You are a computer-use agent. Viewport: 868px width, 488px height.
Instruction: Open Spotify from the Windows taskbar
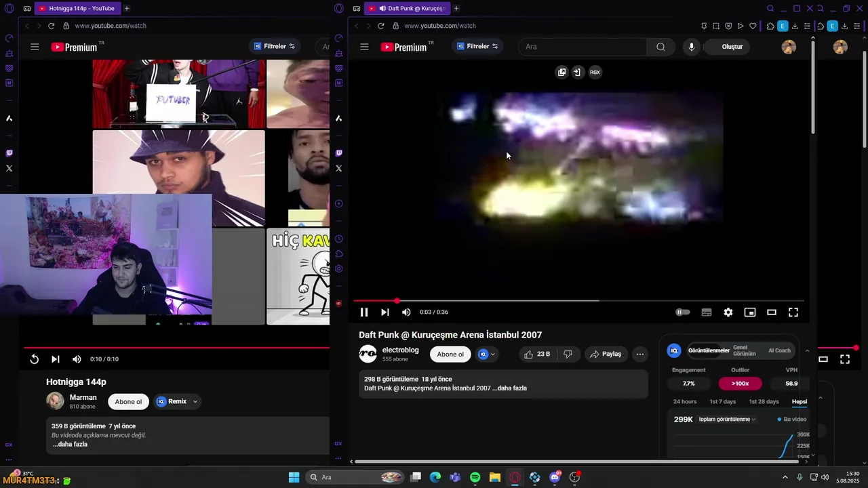pyautogui.click(x=475, y=477)
